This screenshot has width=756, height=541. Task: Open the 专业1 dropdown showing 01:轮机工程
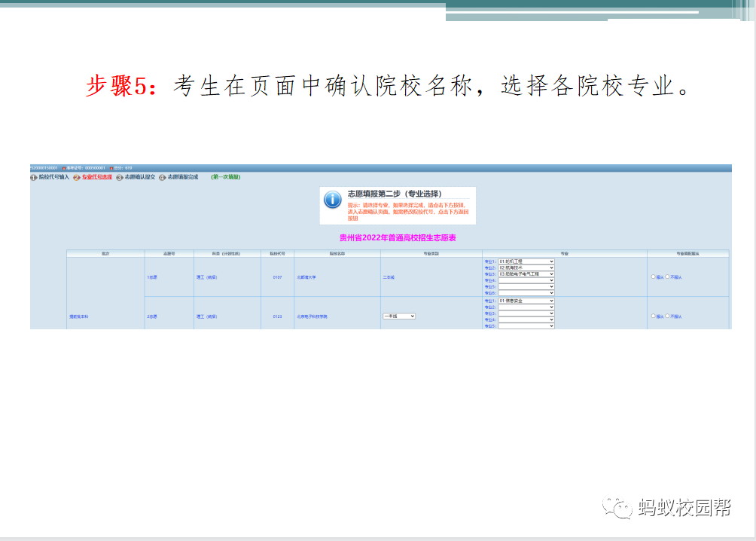click(526, 261)
